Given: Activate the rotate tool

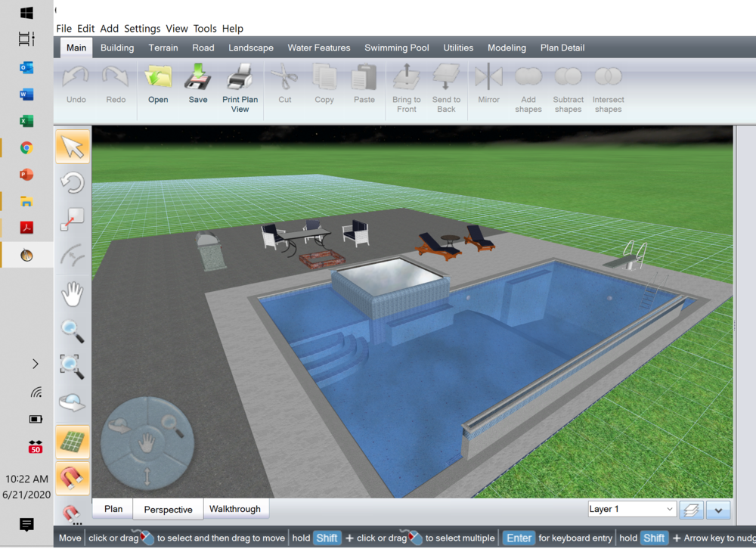Looking at the screenshot, I should 72,182.
